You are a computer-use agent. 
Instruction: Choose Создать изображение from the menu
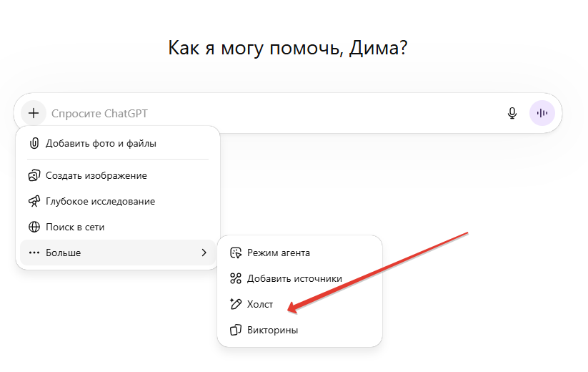(x=118, y=175)
